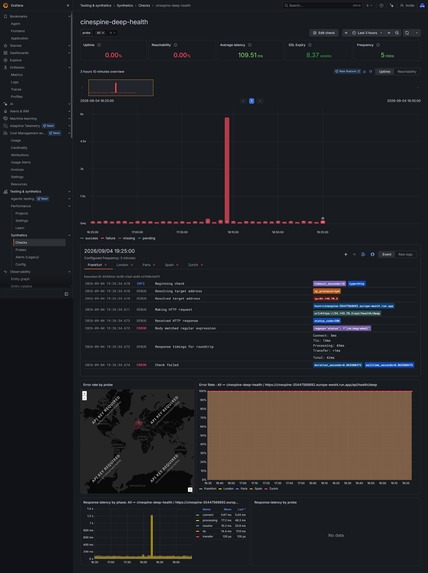Click Synthetics in the breadcrumb
This screenshot has width=428, height=573.
click(x=125, y=5)
